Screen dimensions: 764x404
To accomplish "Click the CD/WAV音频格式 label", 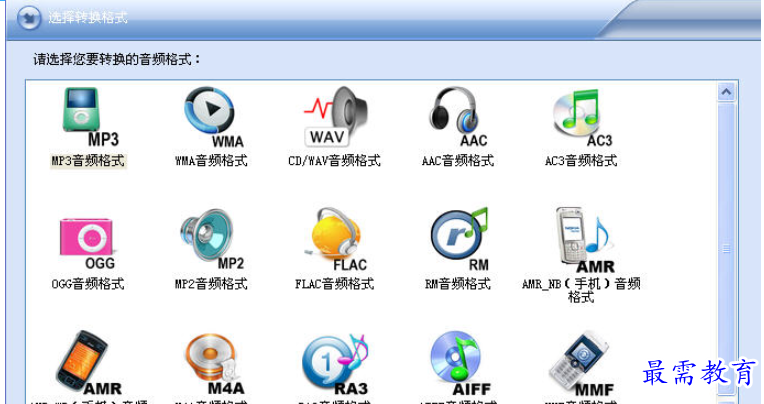I will 334,161.
